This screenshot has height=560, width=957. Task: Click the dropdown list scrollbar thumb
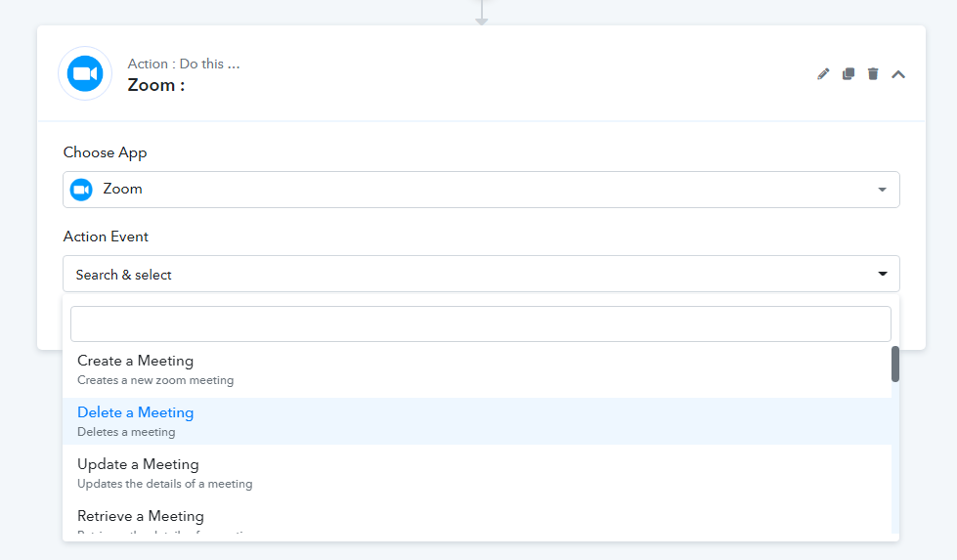pyautogui.click(x=895, y=365)
